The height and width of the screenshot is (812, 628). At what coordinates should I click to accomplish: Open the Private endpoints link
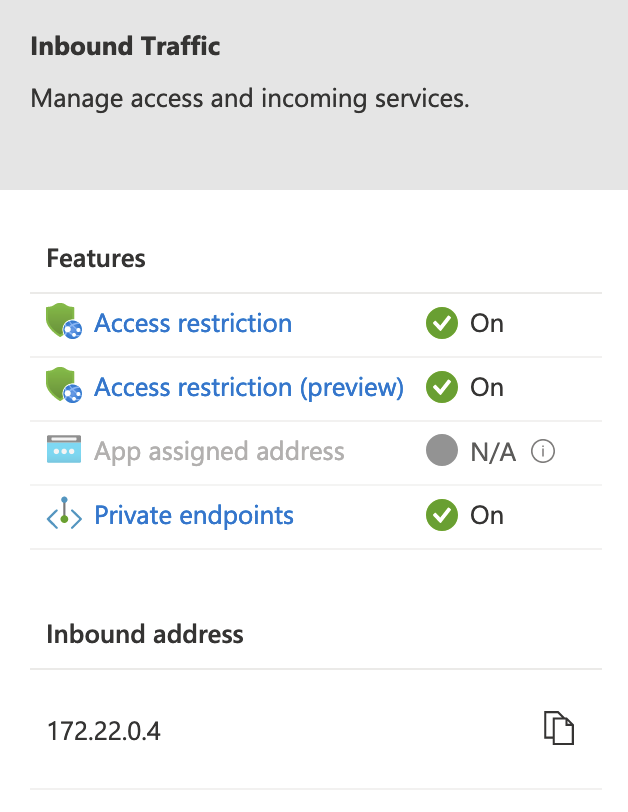194,515
